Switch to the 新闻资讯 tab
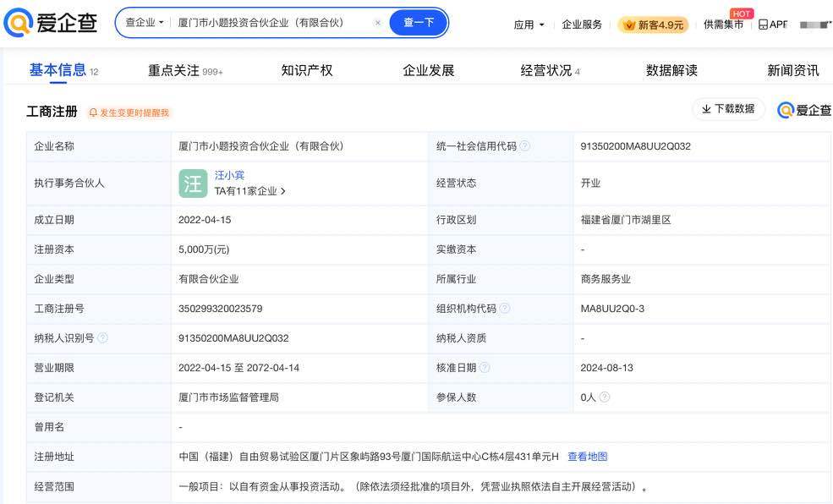The image size is (833, 504). click(792, 71)
